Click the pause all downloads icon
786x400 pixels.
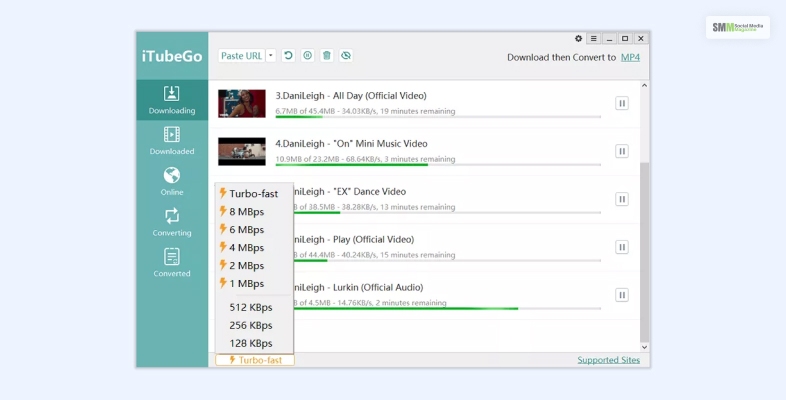[308, 56]
